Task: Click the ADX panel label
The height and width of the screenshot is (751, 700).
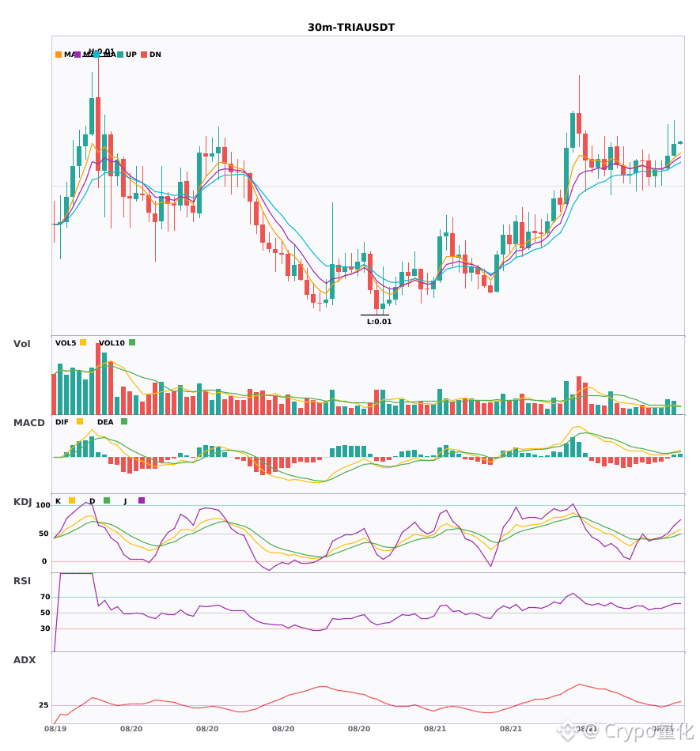Action: coord(25,660)
